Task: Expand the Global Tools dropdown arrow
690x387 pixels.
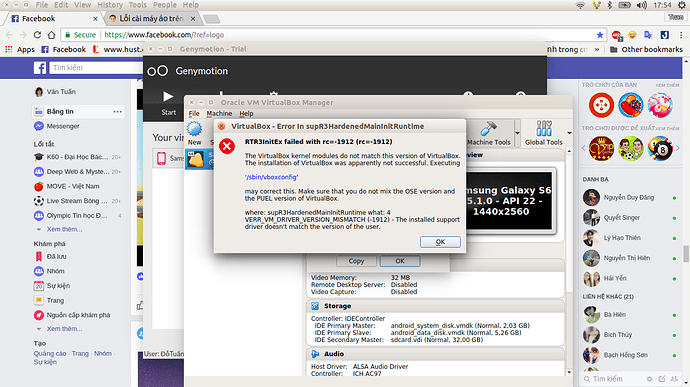Action: click(569, 133)
